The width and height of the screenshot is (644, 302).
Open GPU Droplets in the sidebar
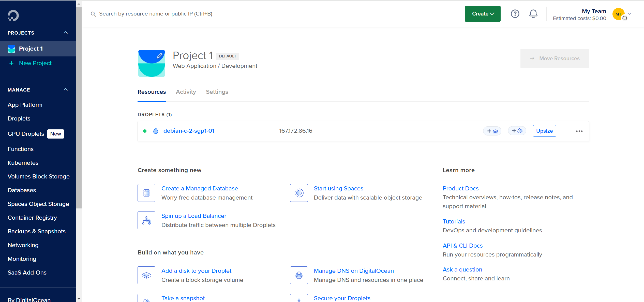tap(26, 134)
